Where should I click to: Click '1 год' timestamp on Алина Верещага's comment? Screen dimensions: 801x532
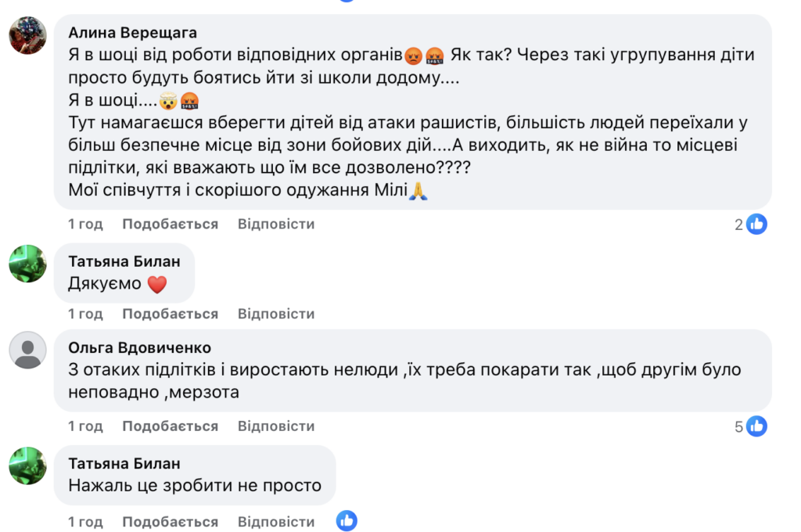tap(85, 225)
